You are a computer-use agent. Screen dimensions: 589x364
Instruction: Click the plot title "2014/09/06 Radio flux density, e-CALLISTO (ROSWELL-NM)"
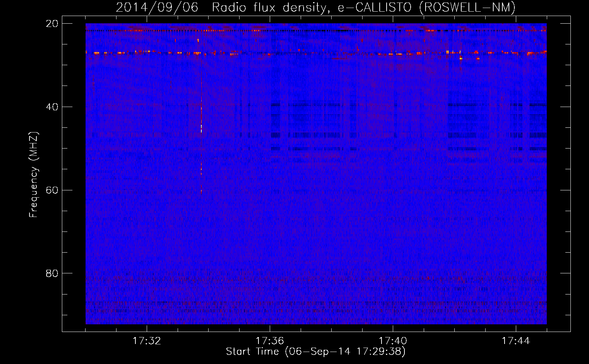(x=316, y=8)
